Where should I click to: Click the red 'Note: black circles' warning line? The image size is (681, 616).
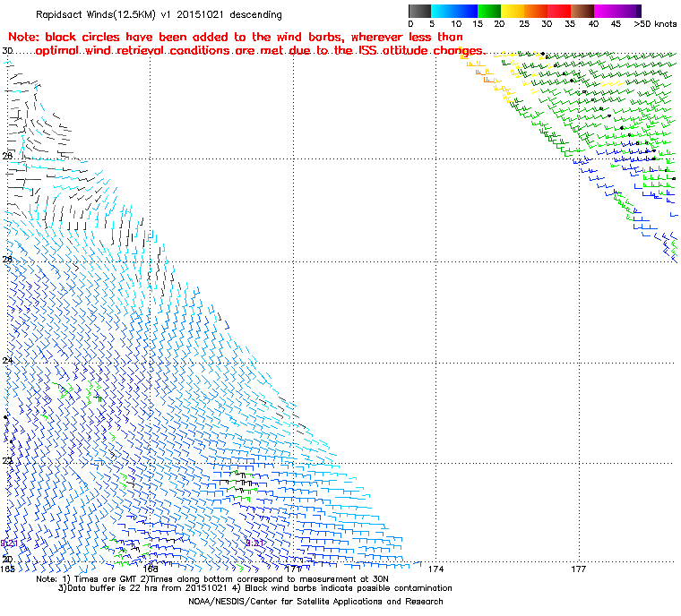pos(236,37)
